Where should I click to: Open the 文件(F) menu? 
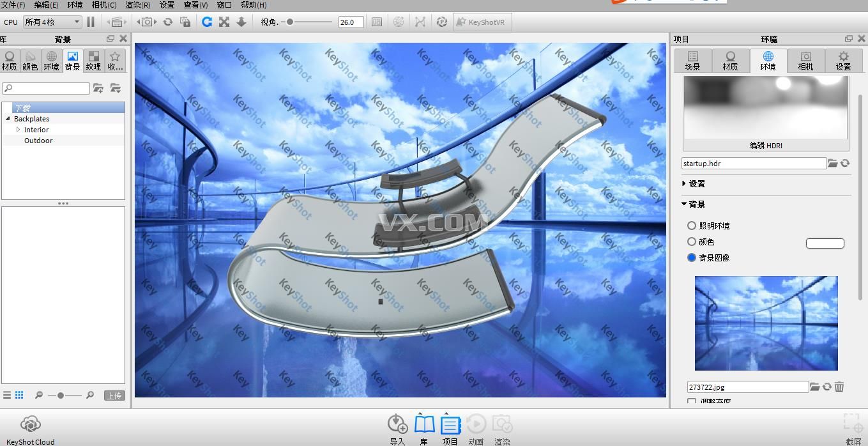[13, 4]
